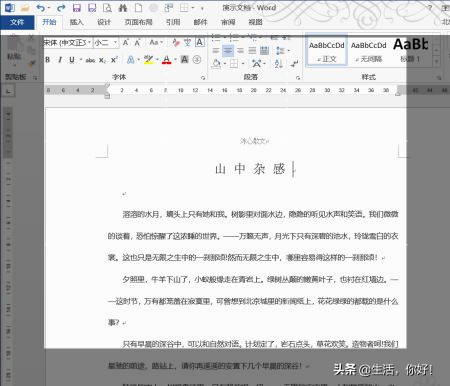The width and height of the screenshot is (450, 386).
Task: Switch to the 引用 References tab
Action: click(x=173, y=22)
